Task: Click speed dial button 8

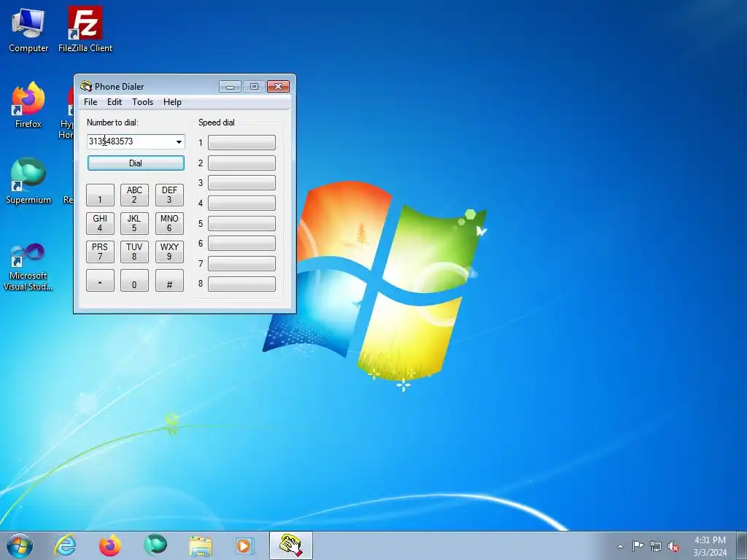Action: coord(241,284)
